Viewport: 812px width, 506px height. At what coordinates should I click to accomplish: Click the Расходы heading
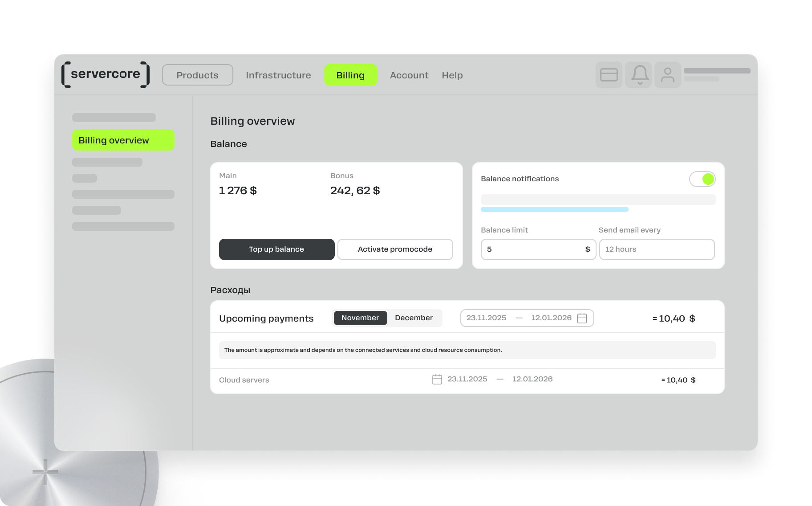click(x=230, y=290)
